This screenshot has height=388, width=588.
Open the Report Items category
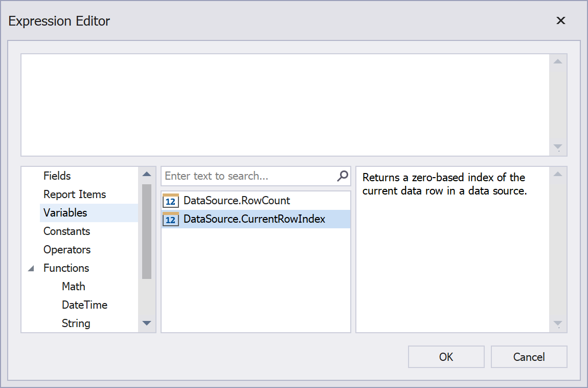tap(75, 195)
